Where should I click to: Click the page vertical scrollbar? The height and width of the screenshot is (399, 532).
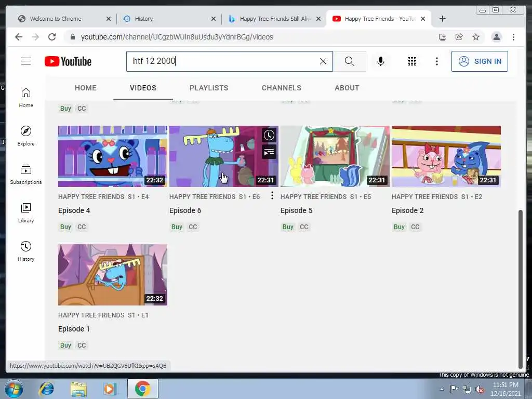tap(521, 289)
